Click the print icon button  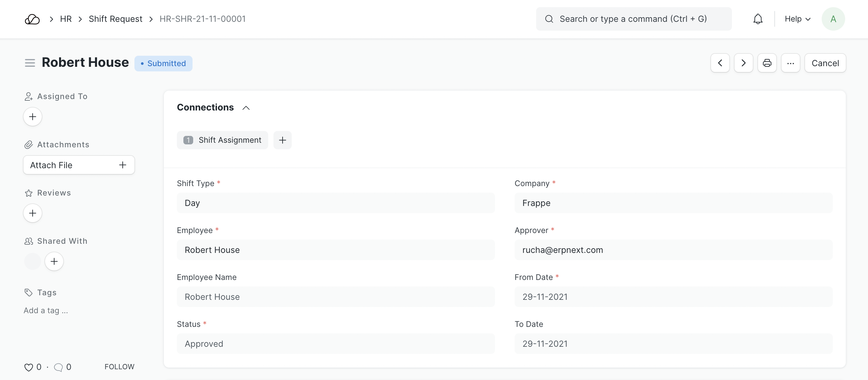(x=767, y=63)
